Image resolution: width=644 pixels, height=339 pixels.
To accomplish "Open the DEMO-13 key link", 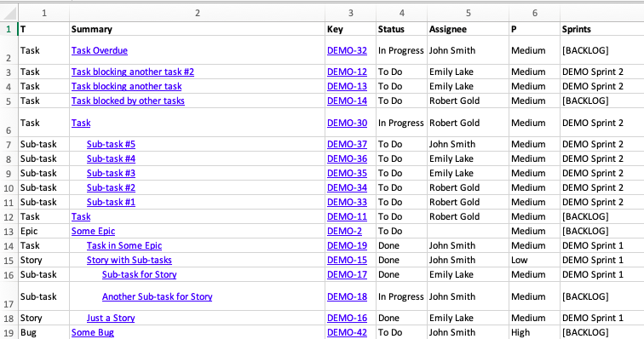I will click(x=347, y=86).
